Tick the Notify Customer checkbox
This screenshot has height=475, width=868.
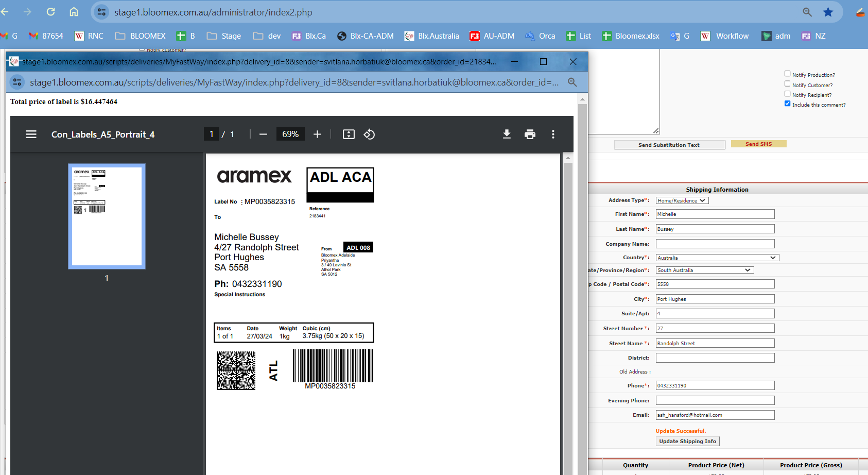787,83
